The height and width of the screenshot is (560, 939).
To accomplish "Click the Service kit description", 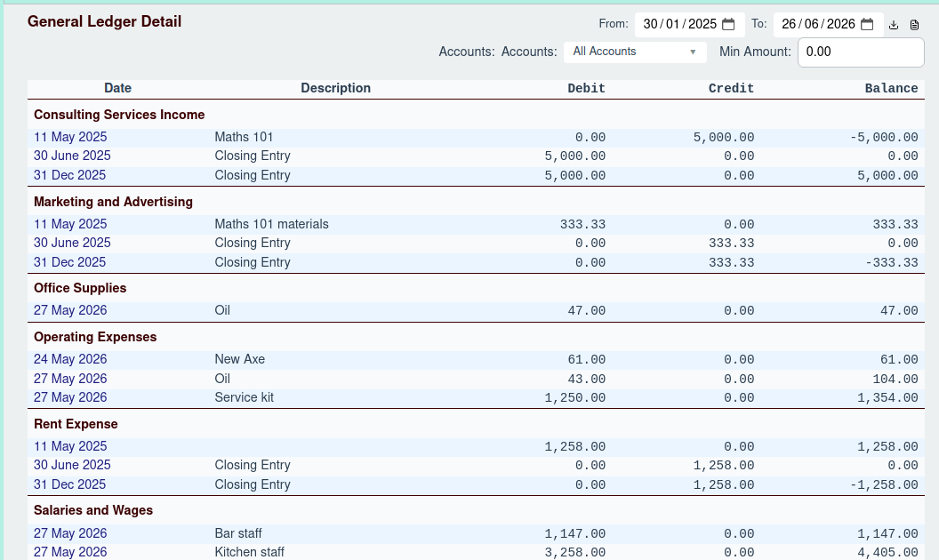I will pyautogui.click(x=244, y=397).
